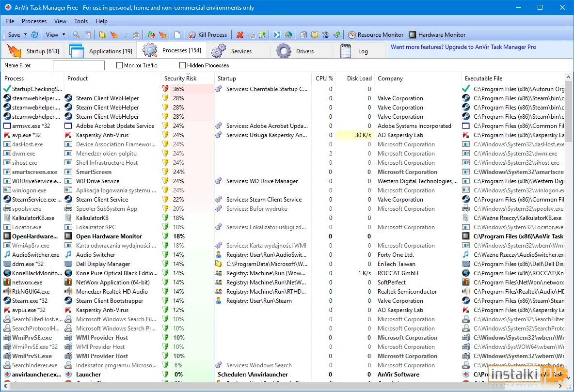
Task: Click the Resource Monitor gauge icon
Action: click(x=352, y=35)
